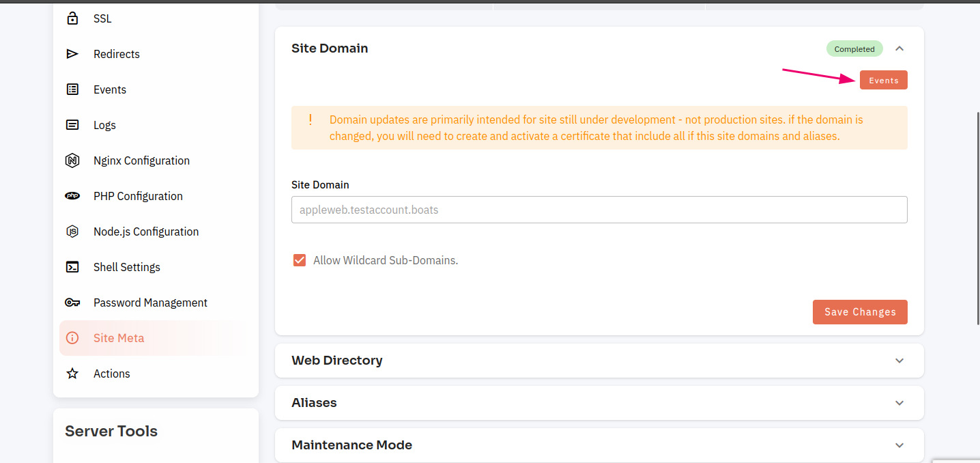980x463 pixels.
Task: Expand the Aliases section
Action: [899, 403]
